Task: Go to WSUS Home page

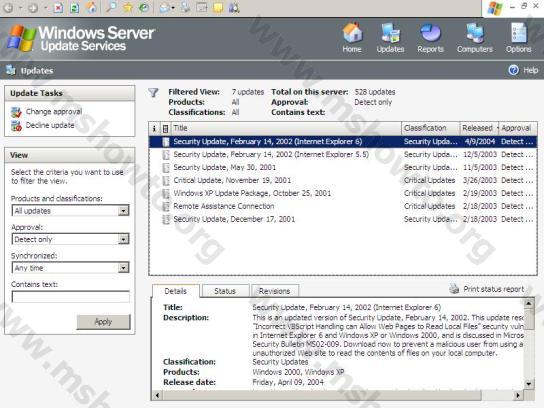Action: tap(352, 37)
